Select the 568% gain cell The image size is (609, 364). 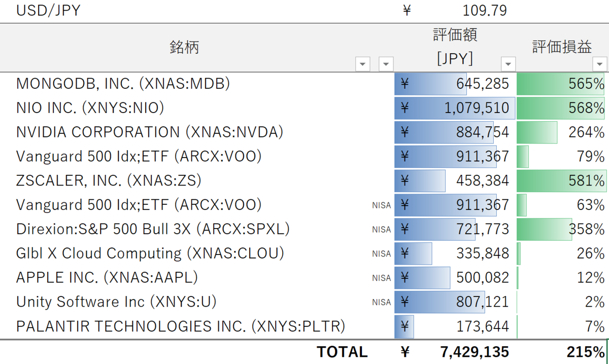562,108
